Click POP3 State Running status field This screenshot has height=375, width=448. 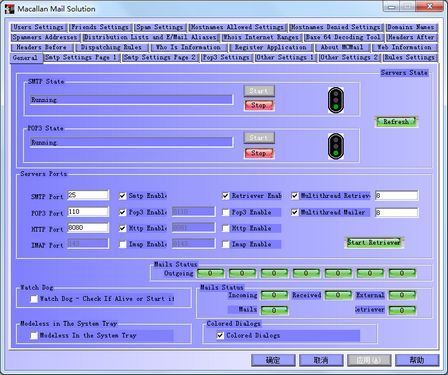[131, 142]
